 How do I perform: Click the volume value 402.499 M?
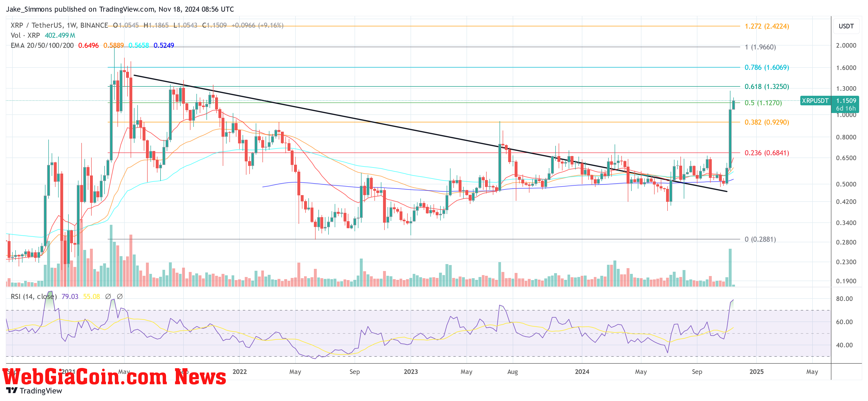(x=60, y=35)
